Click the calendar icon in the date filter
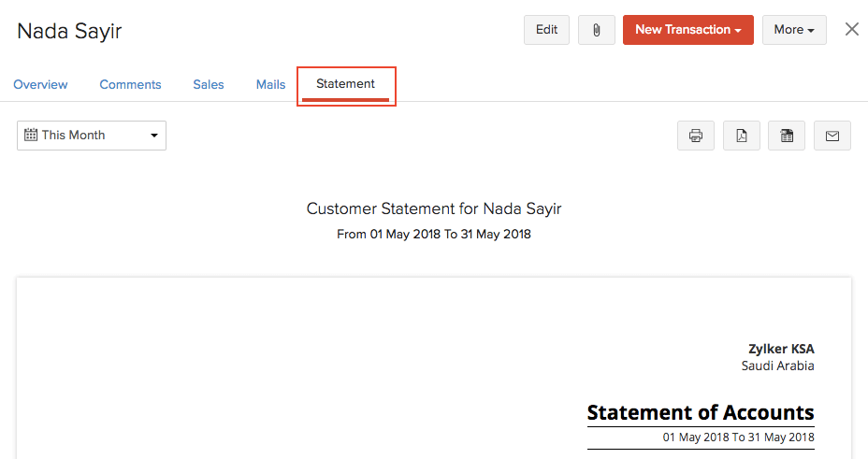The height and width of the screenshot is (459, 868). tap(31, 136)
